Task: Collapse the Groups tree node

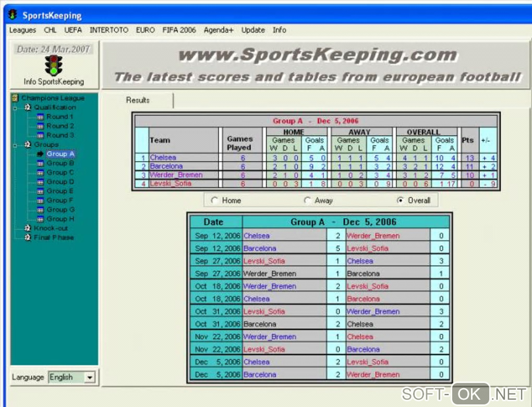Action: (x=15, y=146)
